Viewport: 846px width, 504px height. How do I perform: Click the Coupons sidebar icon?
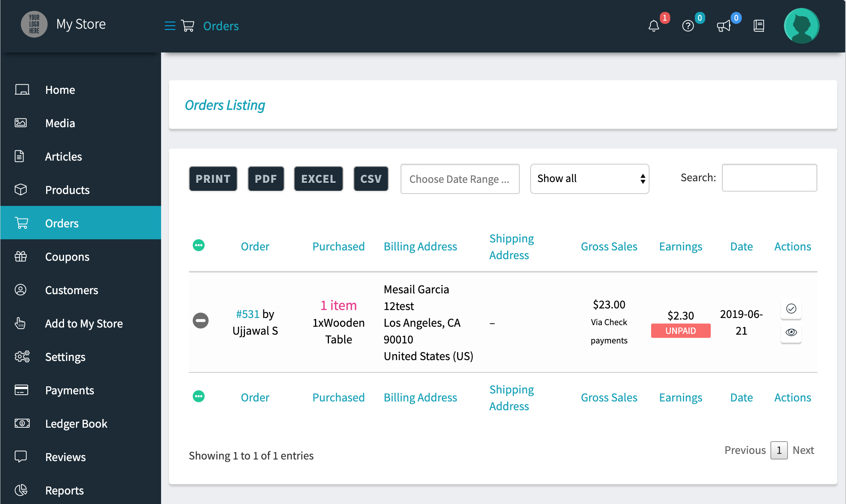(x=21, y=256)
